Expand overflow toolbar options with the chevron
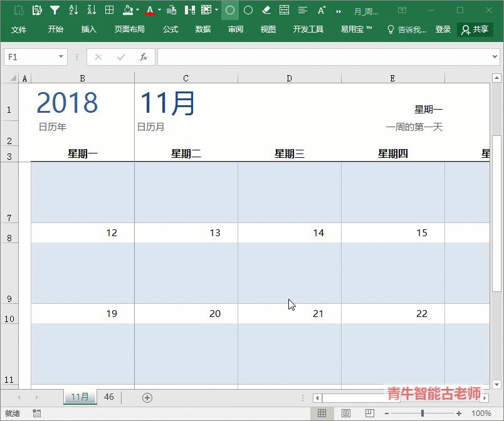504x421 pixels. (x=338, y=10)
